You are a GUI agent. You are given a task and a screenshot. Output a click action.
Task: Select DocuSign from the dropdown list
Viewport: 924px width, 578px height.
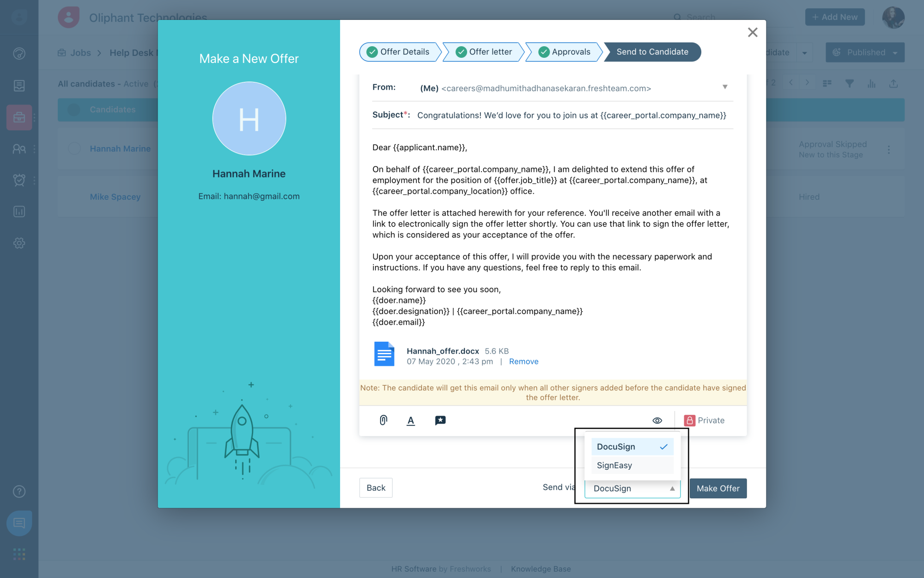pyautogui.click(x=632, y=447)
